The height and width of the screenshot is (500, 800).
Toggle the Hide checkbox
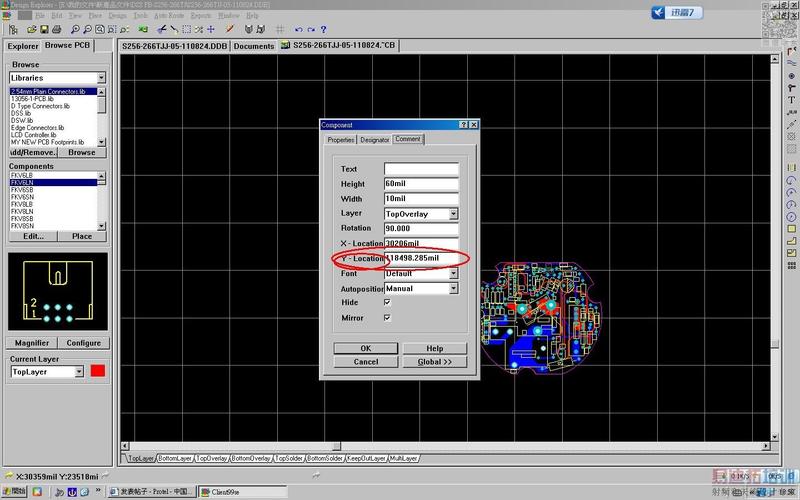coord(387,302)
